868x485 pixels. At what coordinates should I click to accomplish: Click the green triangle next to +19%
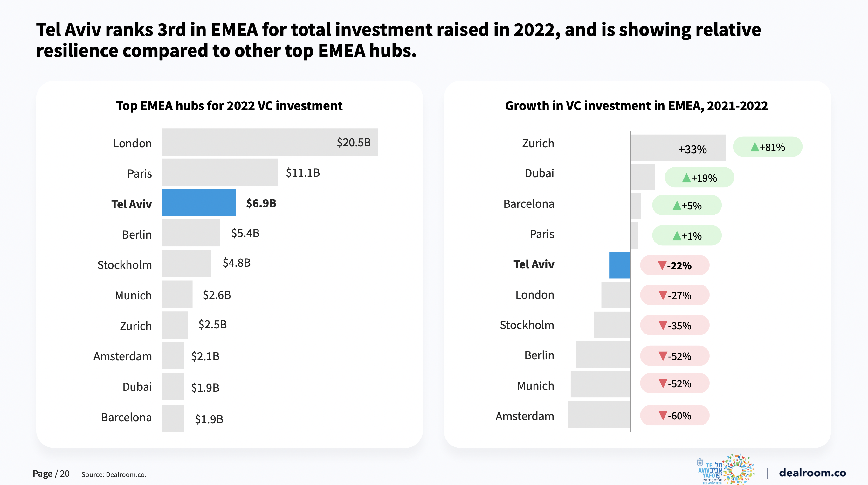click(x=686, y=178)
